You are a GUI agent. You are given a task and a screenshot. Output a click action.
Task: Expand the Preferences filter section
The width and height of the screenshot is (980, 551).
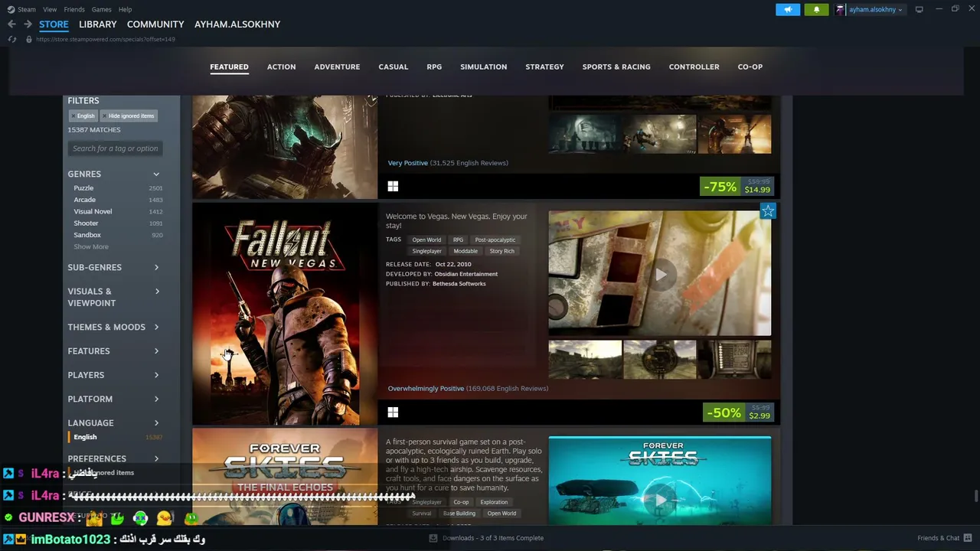[115, 458]
